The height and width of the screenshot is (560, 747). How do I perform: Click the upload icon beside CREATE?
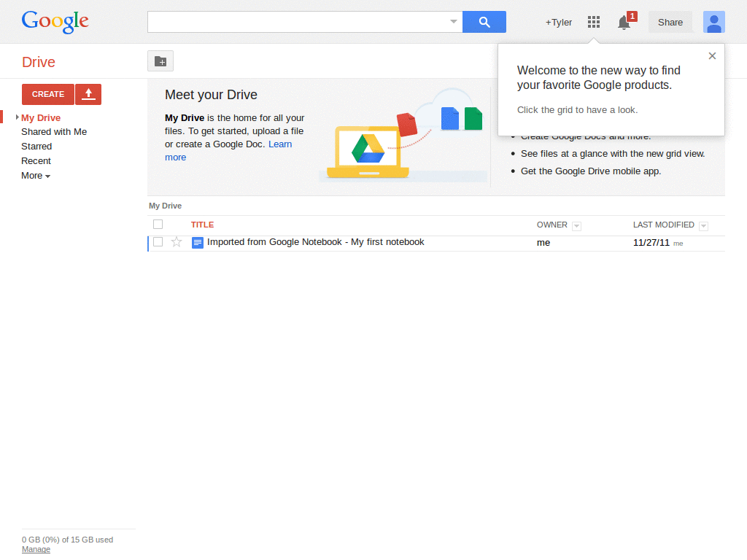point(88,94)
